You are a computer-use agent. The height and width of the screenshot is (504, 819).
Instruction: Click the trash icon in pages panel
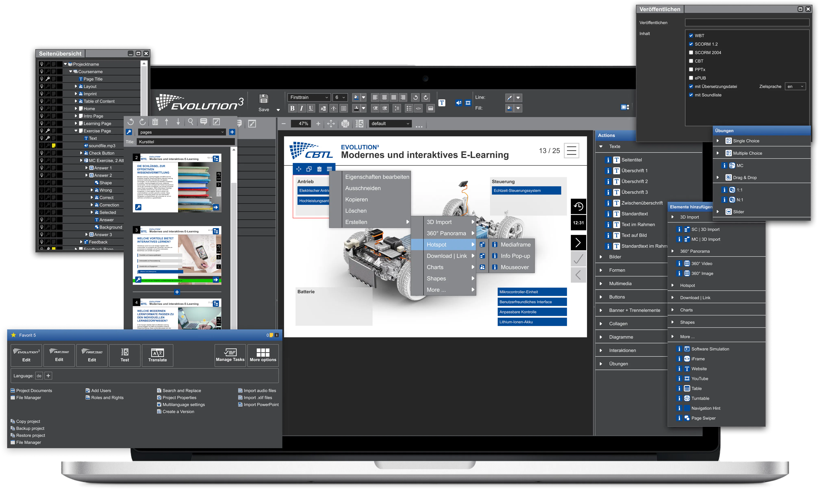pyautogui.click(x=155, y=122)
